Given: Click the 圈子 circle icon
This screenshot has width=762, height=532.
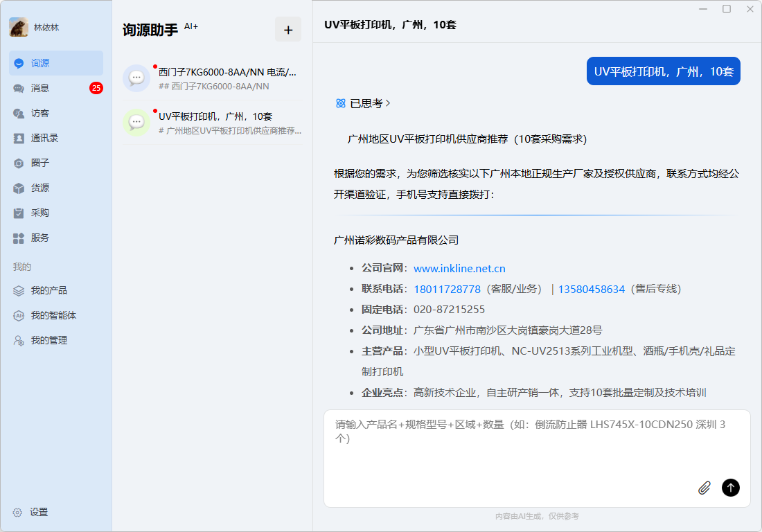Looking at the screenshot, I should click(x=19, y=163).
